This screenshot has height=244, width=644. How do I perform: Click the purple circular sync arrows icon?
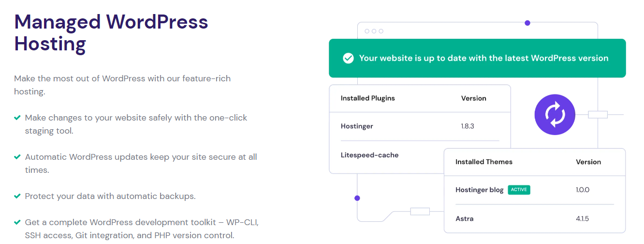(x=554, y=114)
